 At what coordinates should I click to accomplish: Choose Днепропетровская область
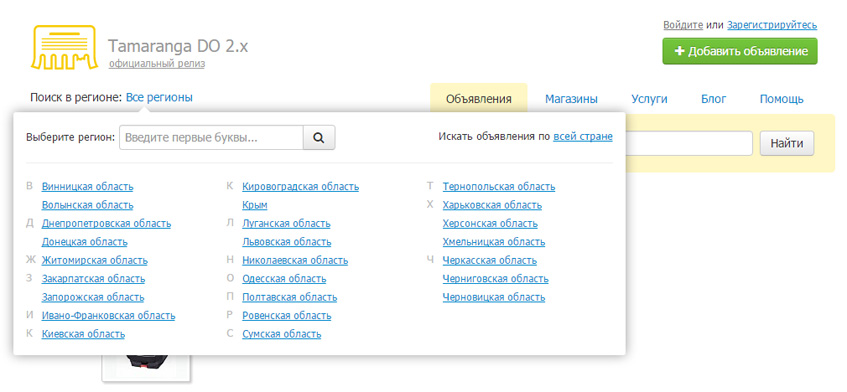pos(106,224)
